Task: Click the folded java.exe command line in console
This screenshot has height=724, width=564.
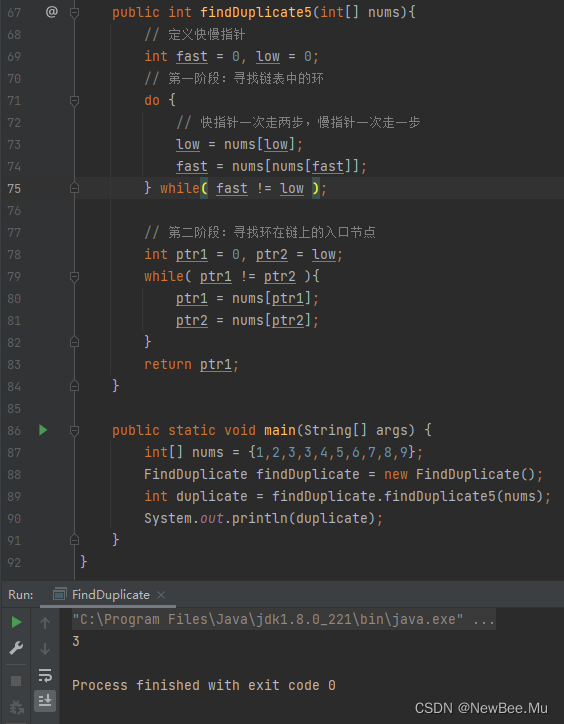Action: [284, 619]
